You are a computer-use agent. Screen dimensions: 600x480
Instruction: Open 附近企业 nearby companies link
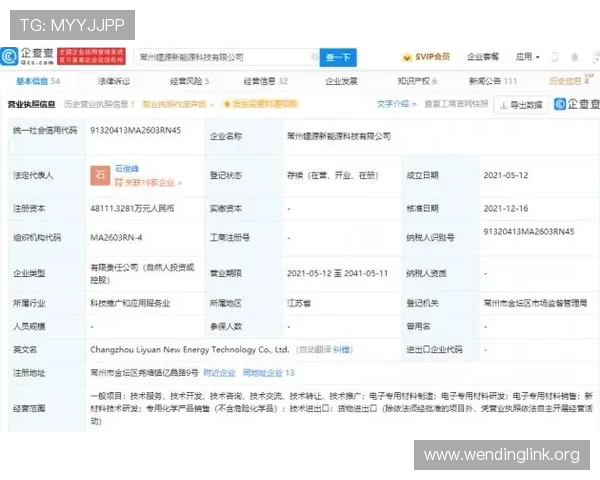[x=219, y=373]
